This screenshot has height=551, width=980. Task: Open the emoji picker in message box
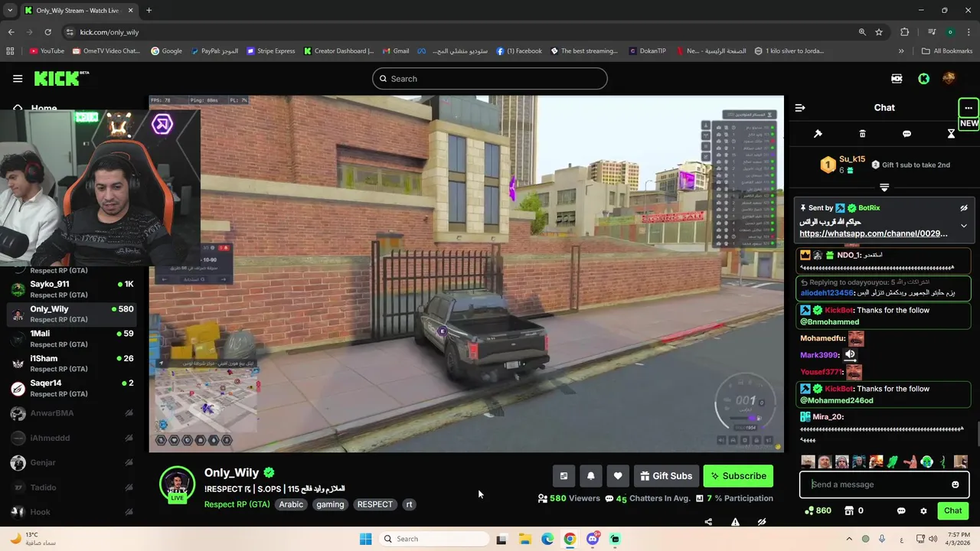pos(955,484)
